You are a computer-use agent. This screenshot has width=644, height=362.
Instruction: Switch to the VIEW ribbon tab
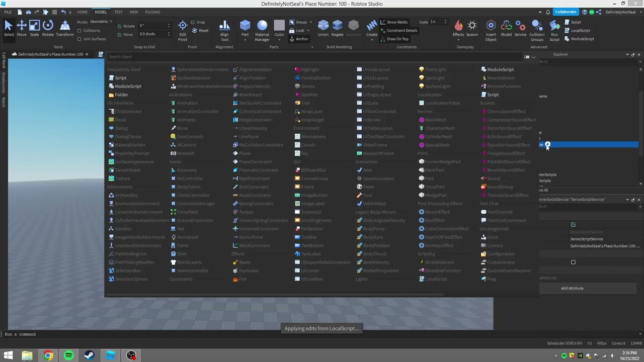click(134, 12)
